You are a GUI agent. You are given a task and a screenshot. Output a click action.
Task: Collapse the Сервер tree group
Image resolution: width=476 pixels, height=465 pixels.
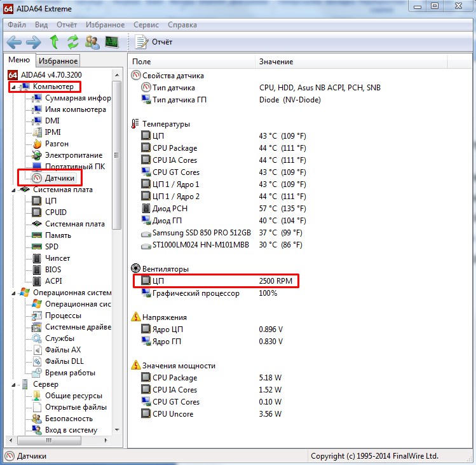pos(13,385)
